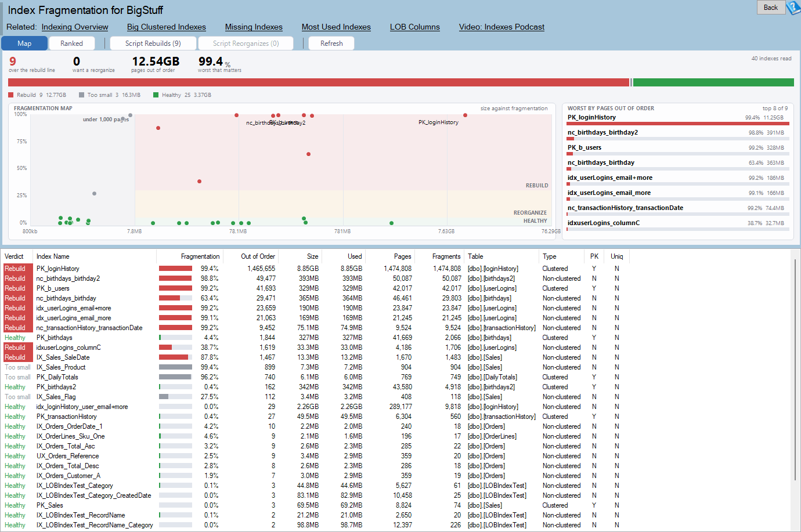This screenshot has width=801, height=532.
Task: Open the LOB Columns link
Action: click(415, 27)
